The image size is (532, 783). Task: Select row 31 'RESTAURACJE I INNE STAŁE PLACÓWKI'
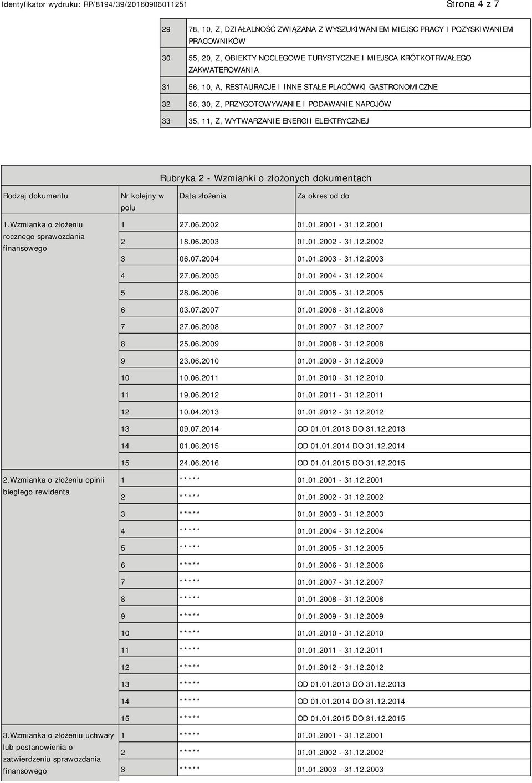tap(313, 87)
